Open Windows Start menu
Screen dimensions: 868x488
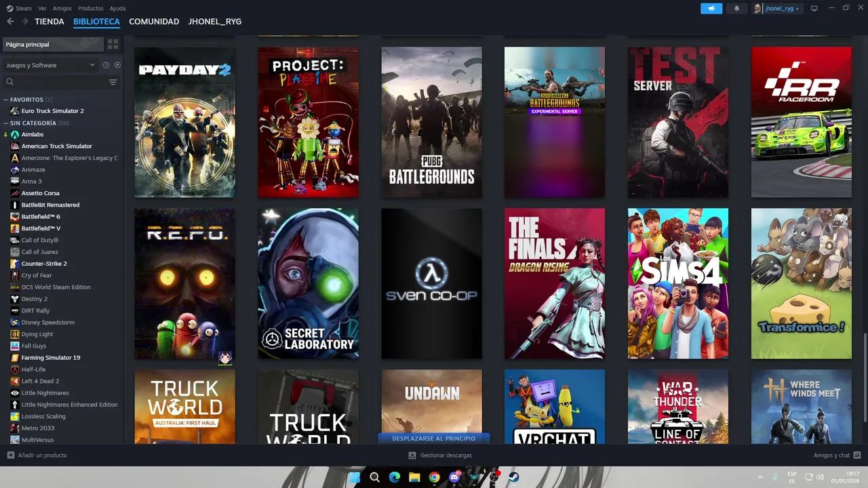pyautogui.click(x=354, y=477)
